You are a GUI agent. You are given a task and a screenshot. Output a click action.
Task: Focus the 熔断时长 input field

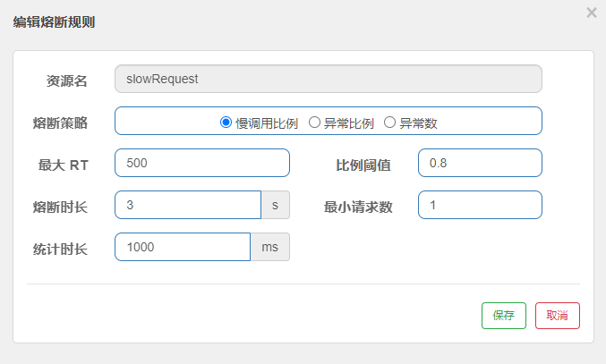click(x=188, y=205)
